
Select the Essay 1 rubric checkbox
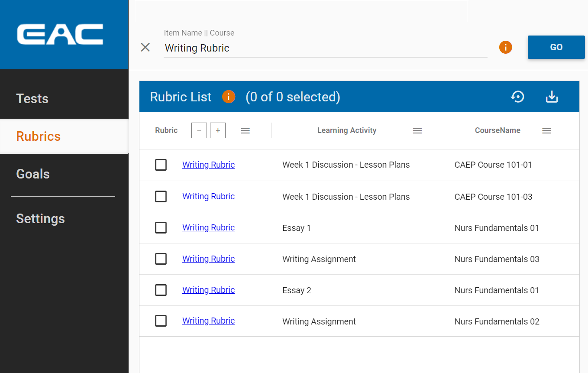click(x=161, y=227)
